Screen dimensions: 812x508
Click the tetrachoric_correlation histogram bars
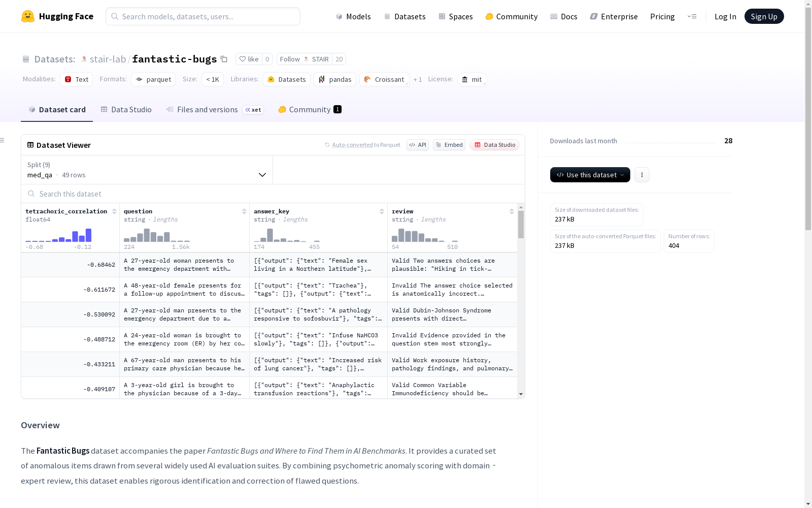[58, 235]
